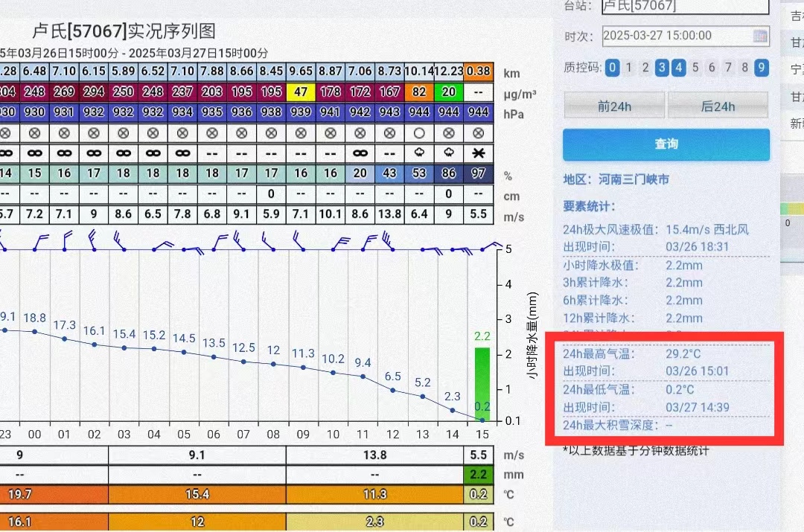Click the chart temperature label 18.8

[35, 318]
